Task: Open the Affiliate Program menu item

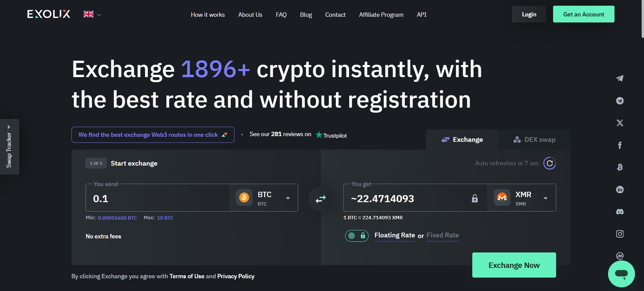Action: click(x=381, y=15)
